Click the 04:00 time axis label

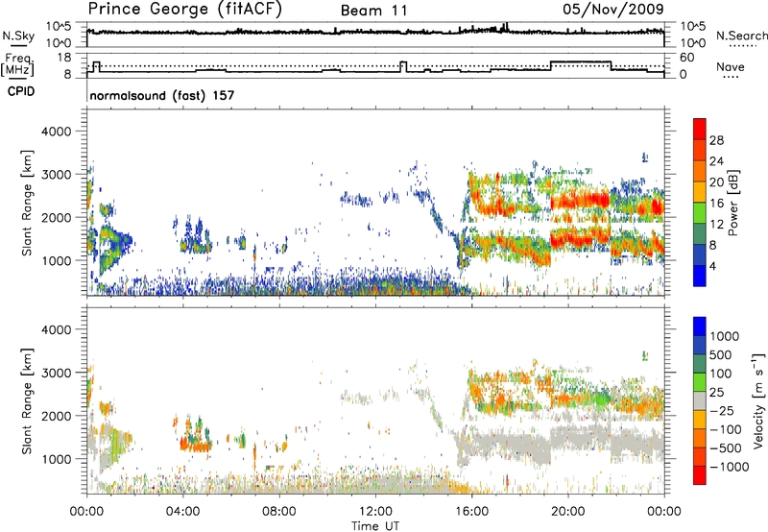182,512
